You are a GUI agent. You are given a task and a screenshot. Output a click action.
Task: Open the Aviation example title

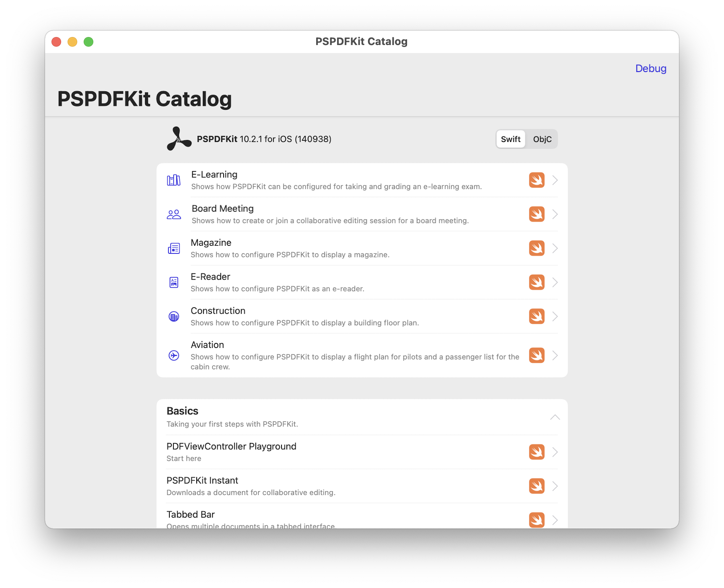(207, 345)
